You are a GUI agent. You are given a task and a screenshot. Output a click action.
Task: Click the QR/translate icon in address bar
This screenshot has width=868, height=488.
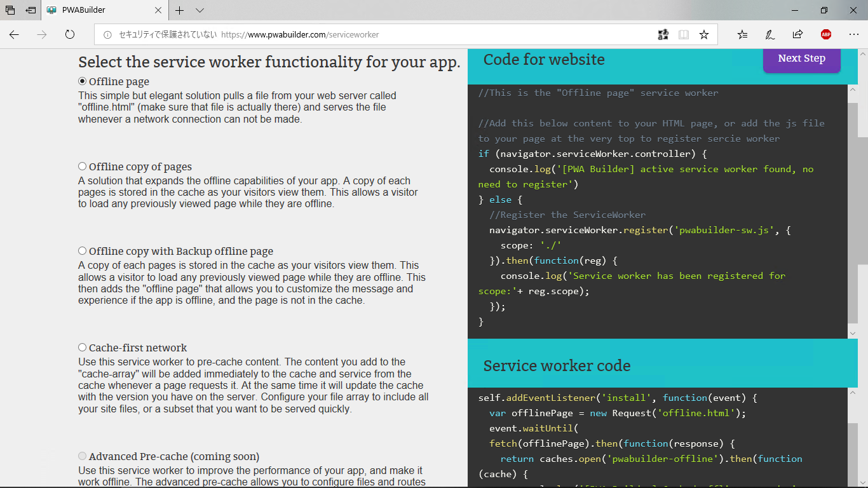pos(663,35)
